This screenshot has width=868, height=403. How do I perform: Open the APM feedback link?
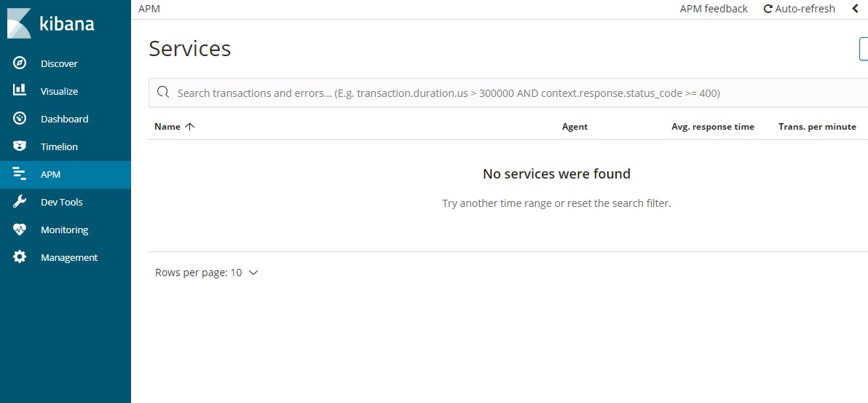point(714,9)
